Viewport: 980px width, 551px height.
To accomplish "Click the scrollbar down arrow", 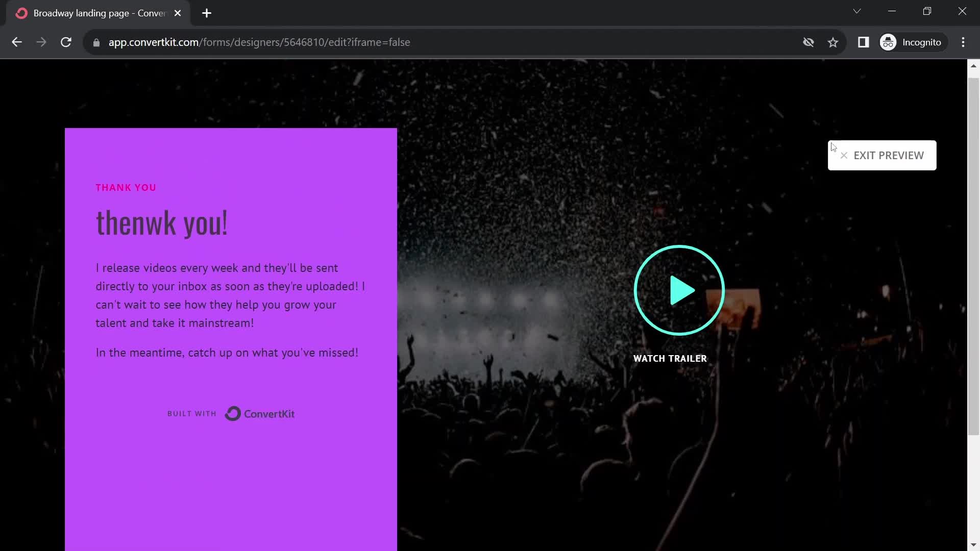I will click(973, 545).
